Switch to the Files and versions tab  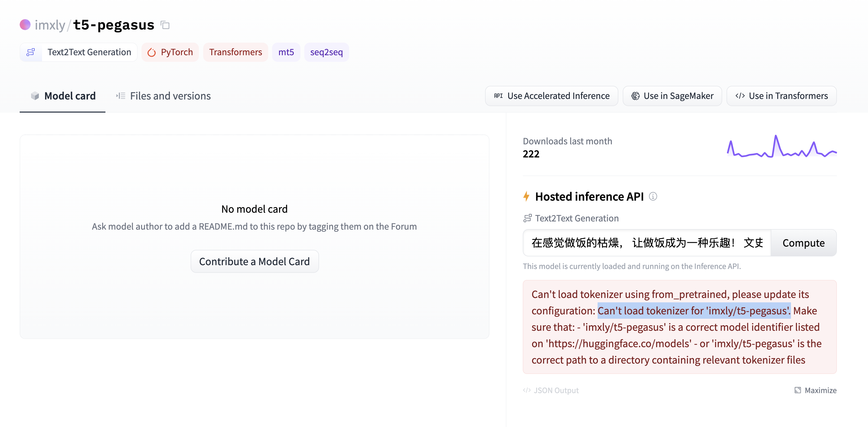tap(170, 96)
